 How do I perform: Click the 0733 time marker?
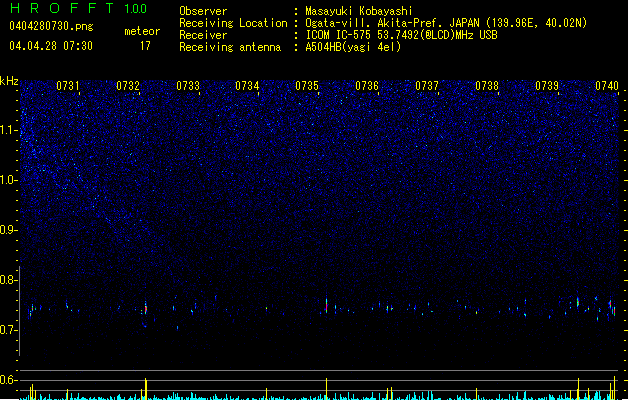[188, 86]
